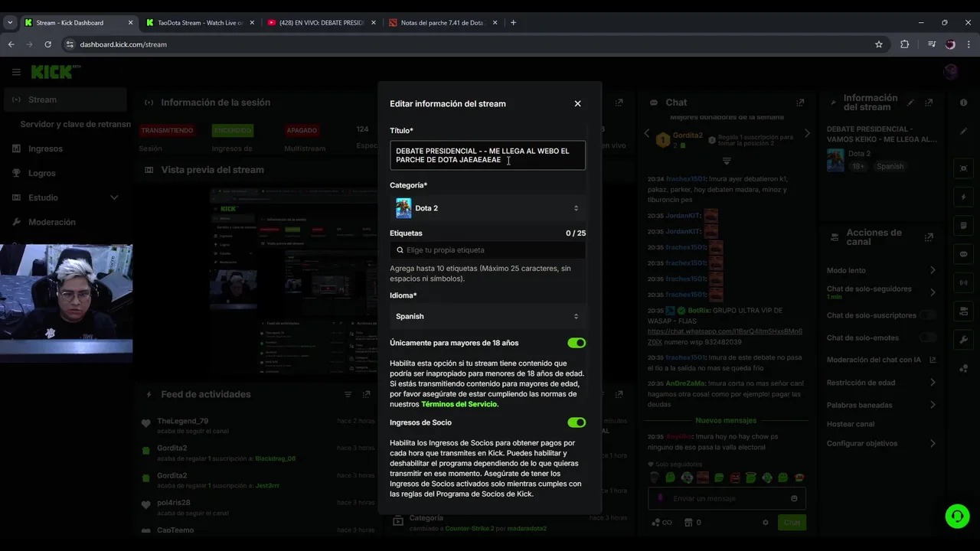
Task: Switch to TaoDota Stream browser tab
Action: coord(200,22)
